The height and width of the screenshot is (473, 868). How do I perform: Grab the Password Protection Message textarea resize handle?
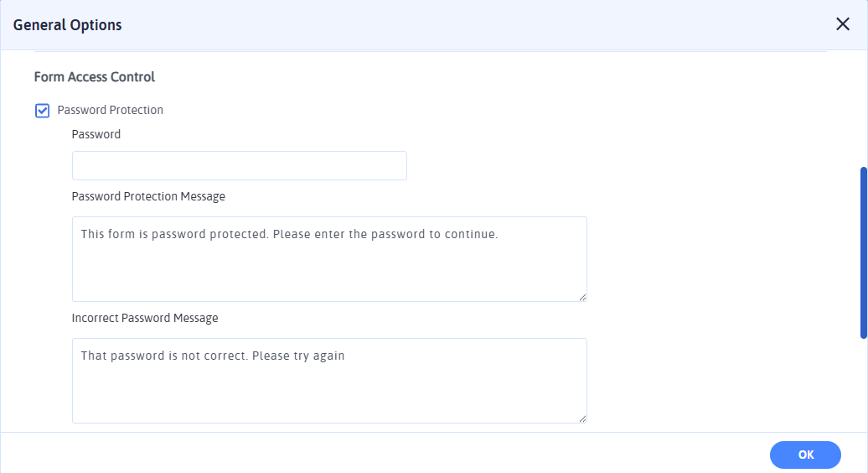click(582, 296)
